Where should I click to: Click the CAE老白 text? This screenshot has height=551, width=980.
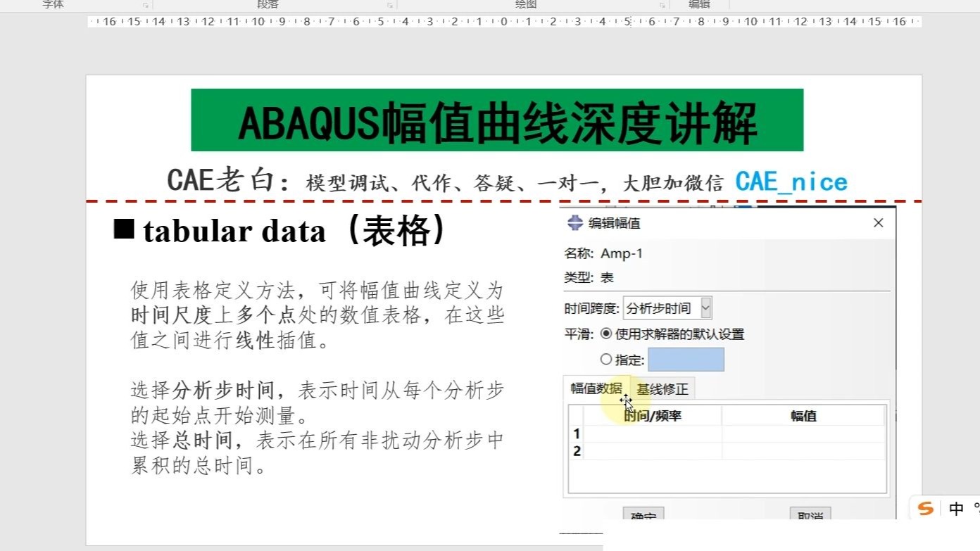220,181
